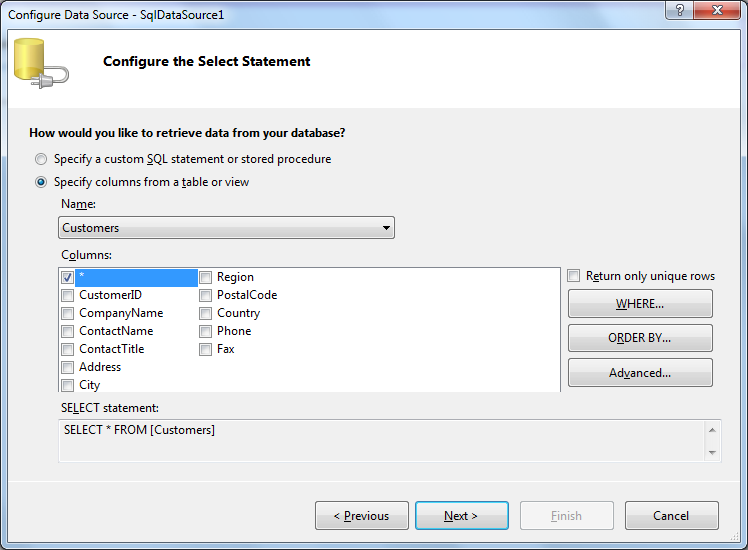748x550 pixels.
Task: Select the Country column checkbox
Action: pos(206,313)
